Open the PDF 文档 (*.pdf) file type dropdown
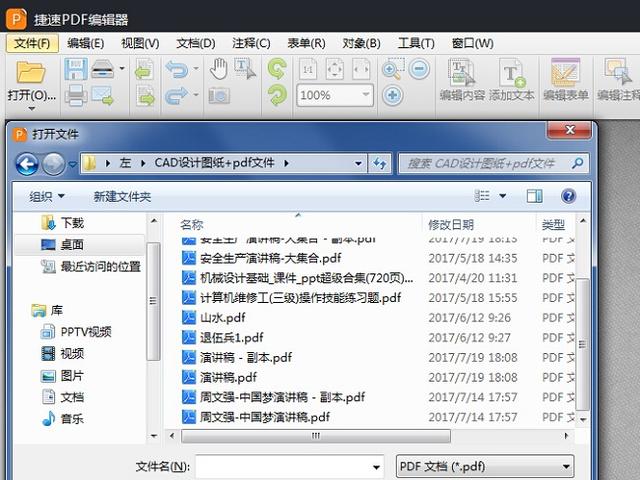This screenshot has width=640, height=480. pyautogui.click(x=485, y=466)
